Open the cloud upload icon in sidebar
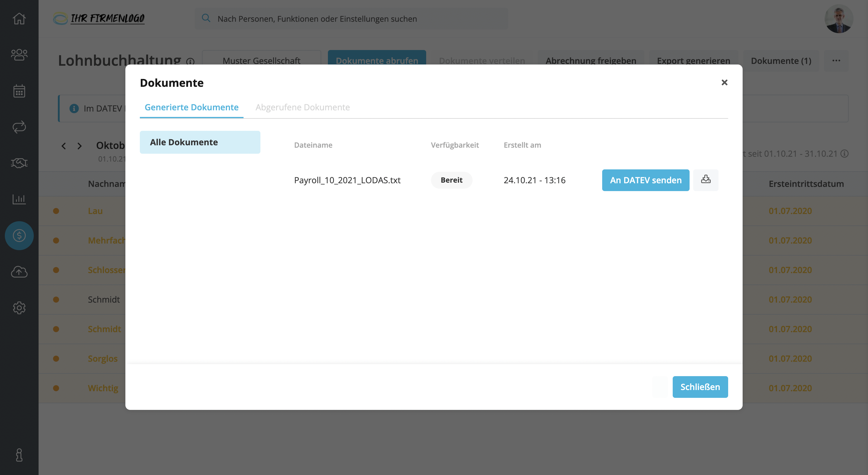 coord(19,272)
